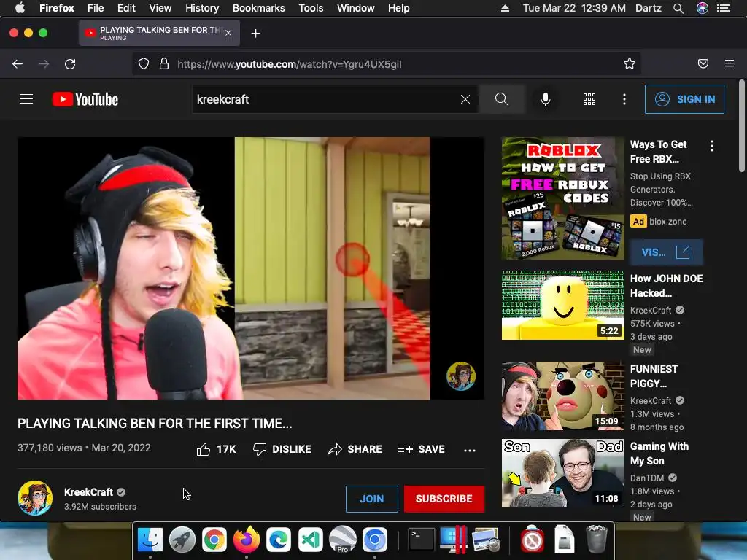Open Google Chrome from the Dock
Image resolution: width=747 pixels, height=560 pixels.
click(x=214, y=540)
